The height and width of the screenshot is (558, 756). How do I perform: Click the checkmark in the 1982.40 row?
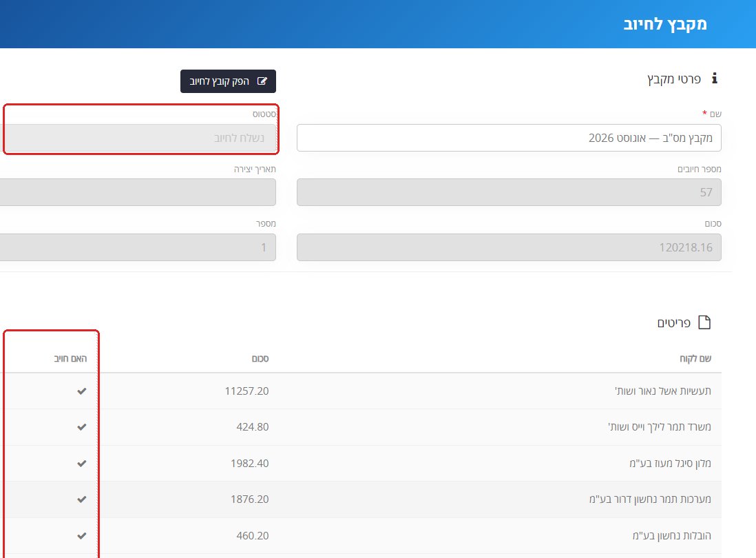coord(81,463)
